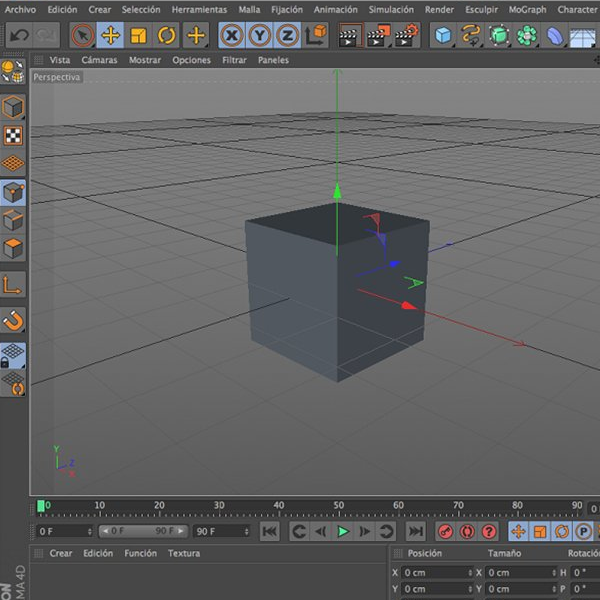The image size is (600, 600).
Task: Open the viewport Cámaras menu
Action: point(99,60)
